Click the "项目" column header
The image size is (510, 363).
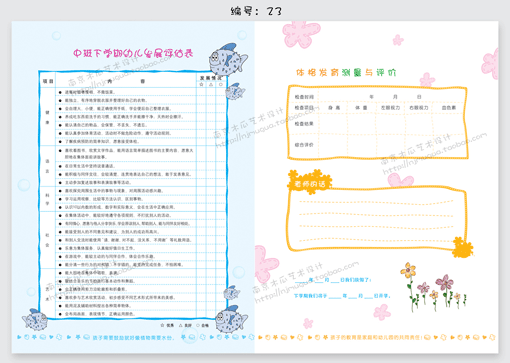pyautogui.click(x=48, y=81)
